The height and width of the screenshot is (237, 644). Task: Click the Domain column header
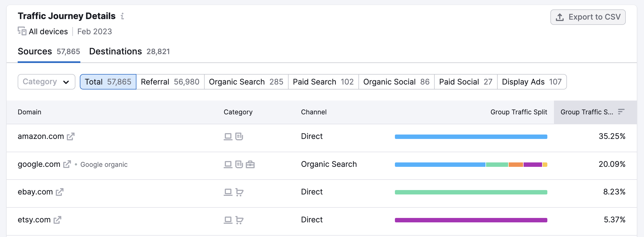click(30, 112)
